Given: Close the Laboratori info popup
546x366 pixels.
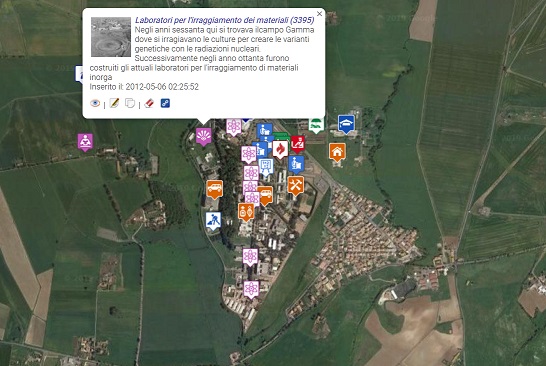Looking at the screenshot, I should (319, 14).
